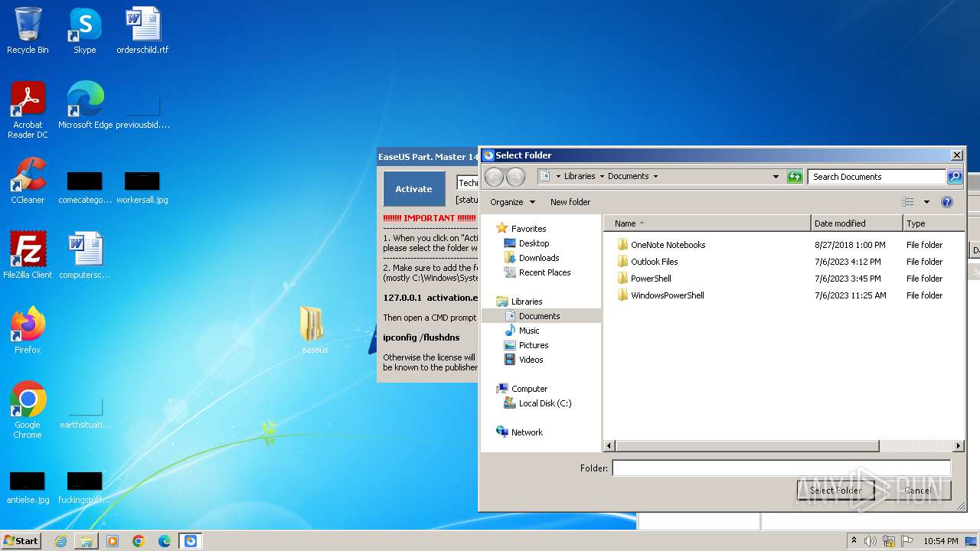
Task: Click the green refresh button by address bar
Action: (x=795, y=177)
